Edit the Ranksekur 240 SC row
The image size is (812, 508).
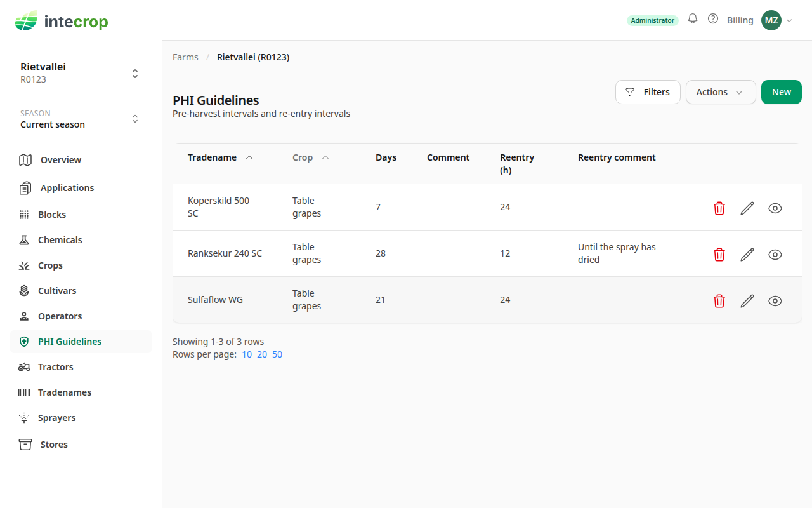747,255
